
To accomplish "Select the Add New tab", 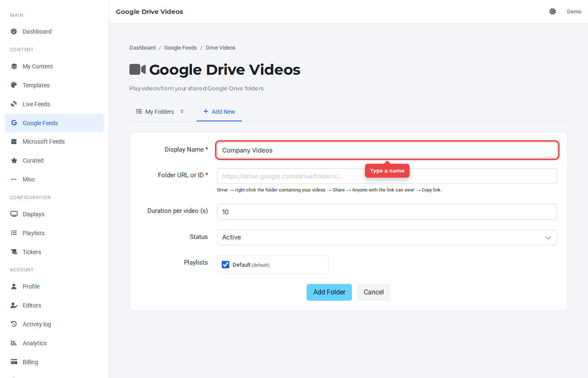I will 219,112.
